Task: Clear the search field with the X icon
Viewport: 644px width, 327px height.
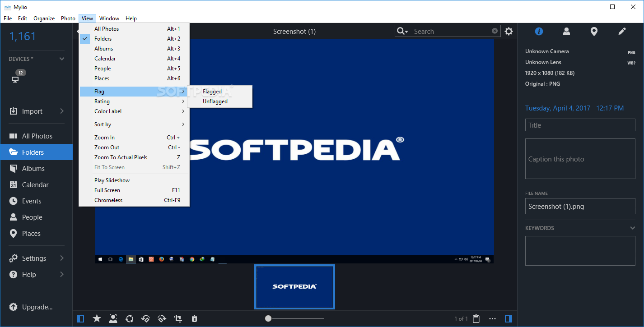Action: click(495, 31)
